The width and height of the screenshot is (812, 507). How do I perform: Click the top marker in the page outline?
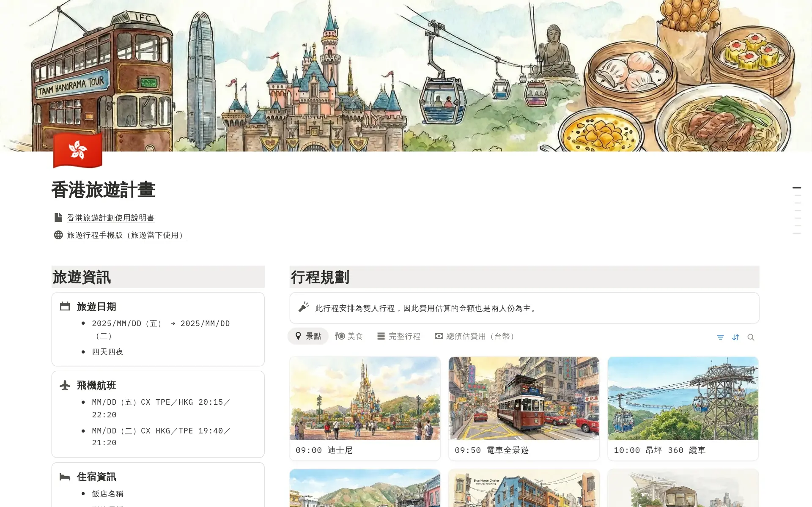tap(797, 188)
